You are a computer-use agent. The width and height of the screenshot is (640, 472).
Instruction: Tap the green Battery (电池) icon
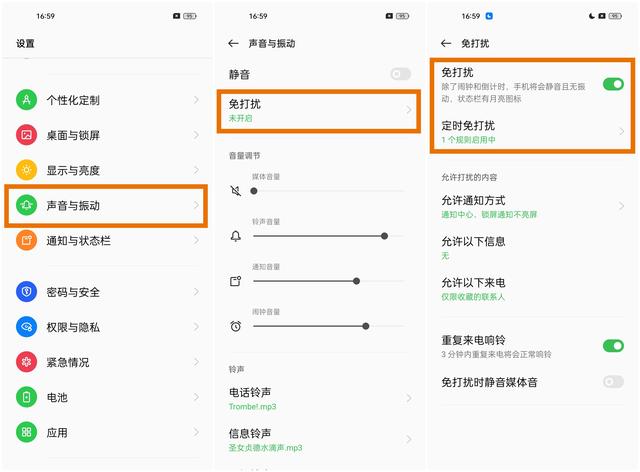[x=27, y=397]
